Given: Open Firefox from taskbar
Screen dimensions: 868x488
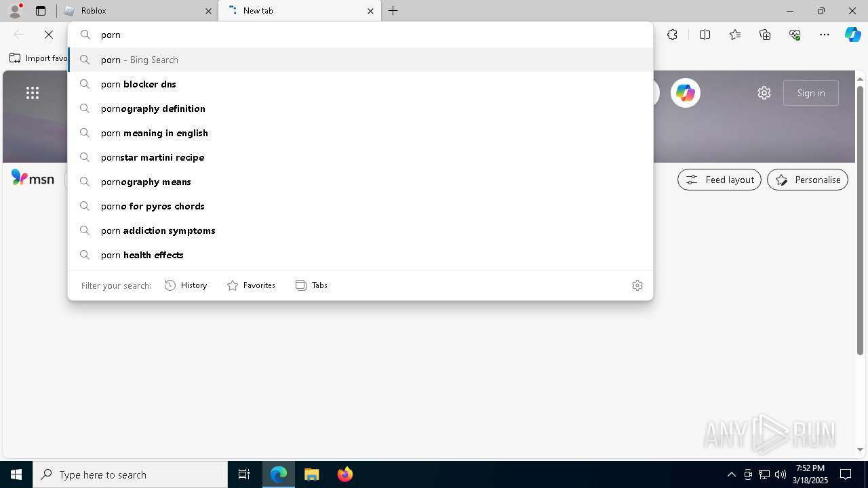Looking at the screenshot, I should [345, 474].
